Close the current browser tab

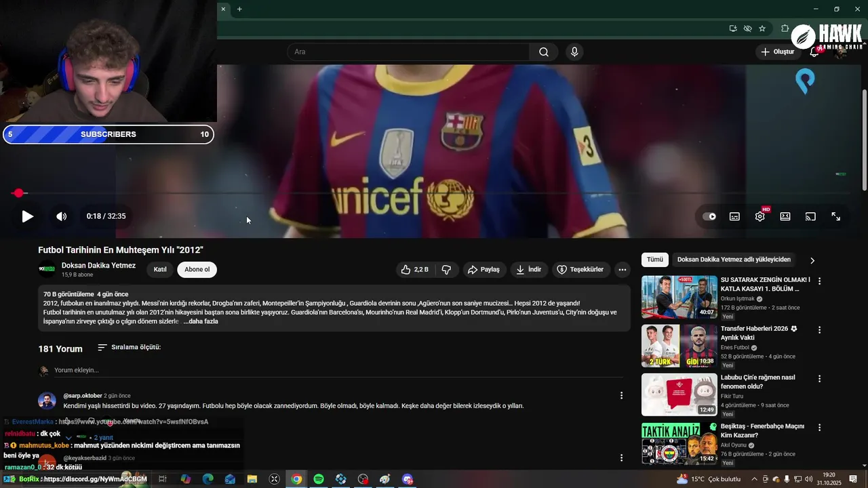point(223,9)
